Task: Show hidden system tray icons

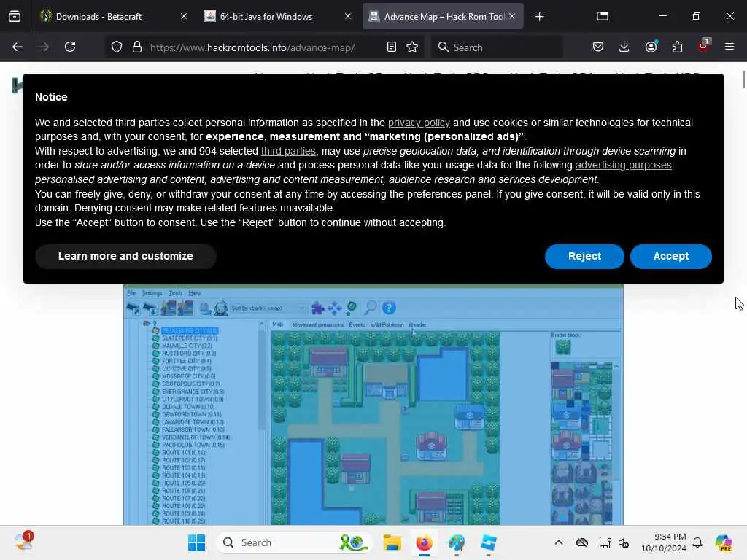Action: (559, 542)
